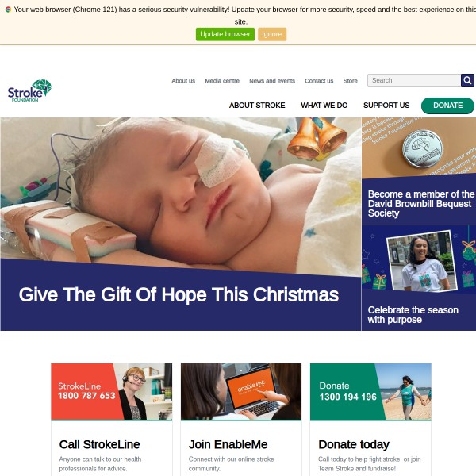476x476 pixels.
Task: Click into the Search input field
Action: (x=414, y=80)
